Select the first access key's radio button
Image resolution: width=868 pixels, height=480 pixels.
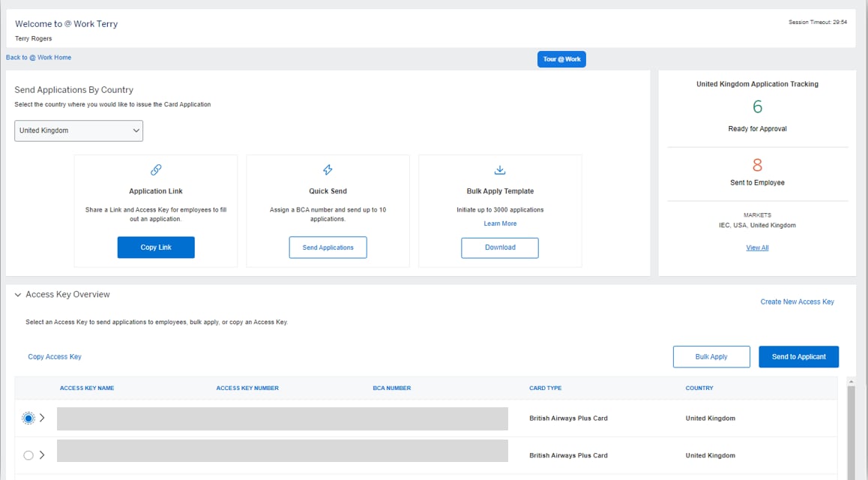(x=28, y=418)
